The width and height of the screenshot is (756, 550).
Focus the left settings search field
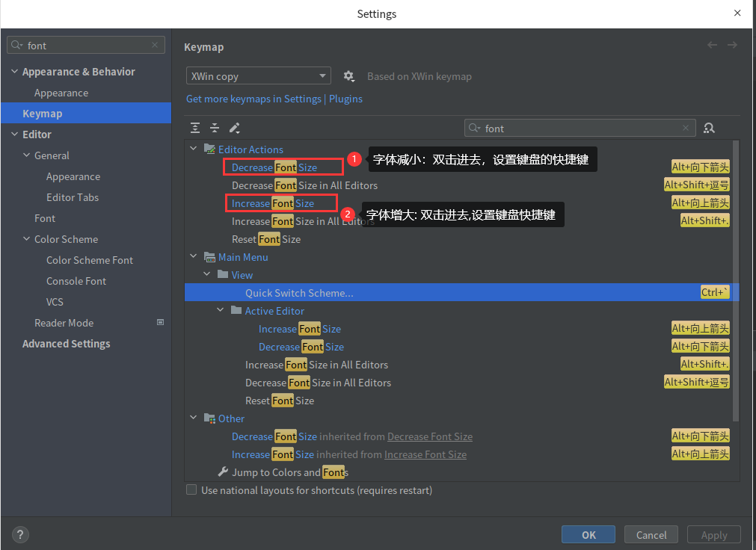pyautogui.click(x=86, y=45)
